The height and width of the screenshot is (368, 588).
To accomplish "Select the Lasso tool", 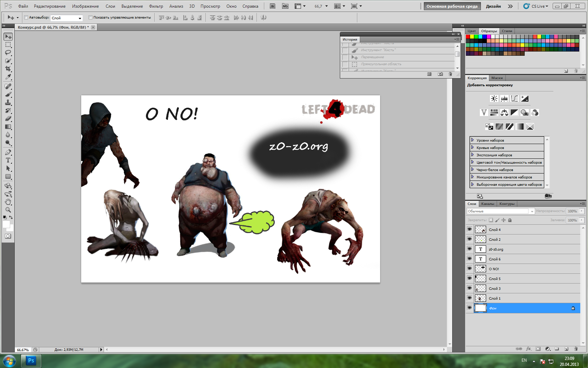I will click(8, 53).
